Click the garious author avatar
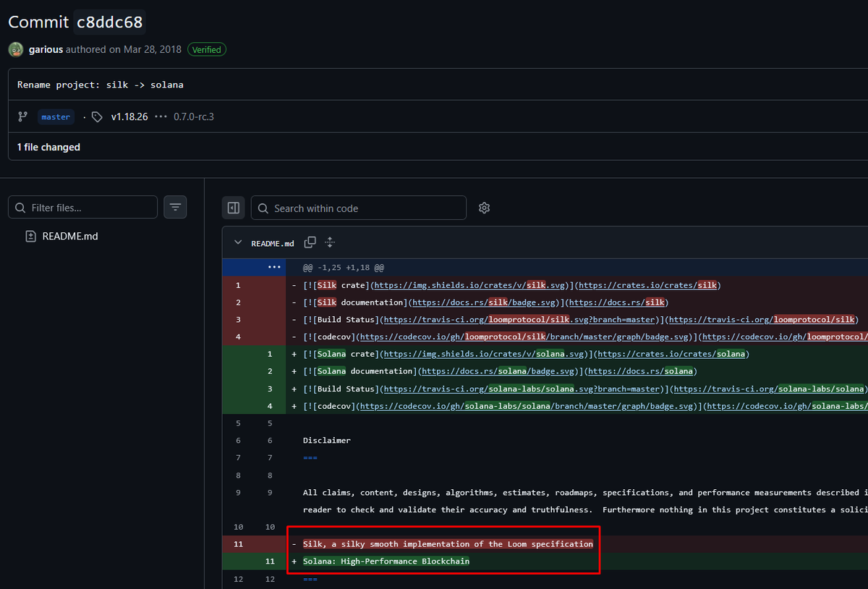Viewport: 868px width, 589px height. [x=15, y=50]
